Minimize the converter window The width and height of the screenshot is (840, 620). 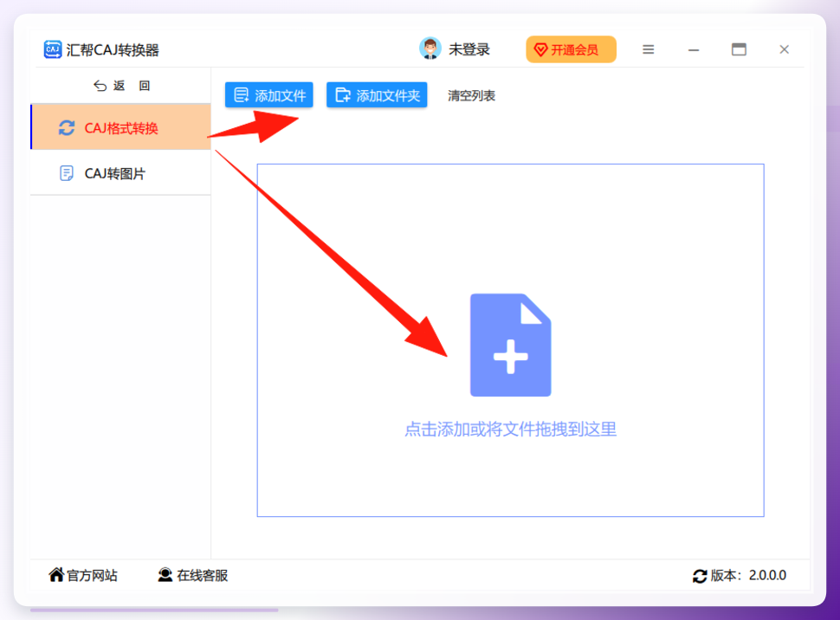coord(694,50)
